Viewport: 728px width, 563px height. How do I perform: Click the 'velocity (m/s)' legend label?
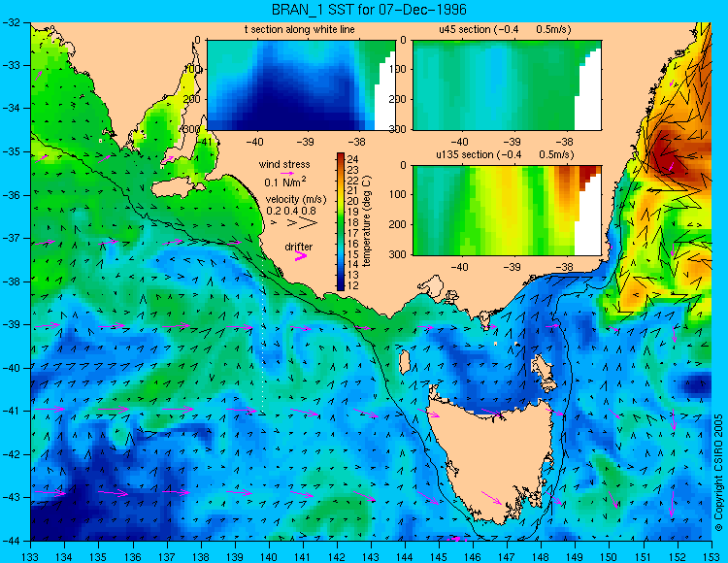click(296, 199)
